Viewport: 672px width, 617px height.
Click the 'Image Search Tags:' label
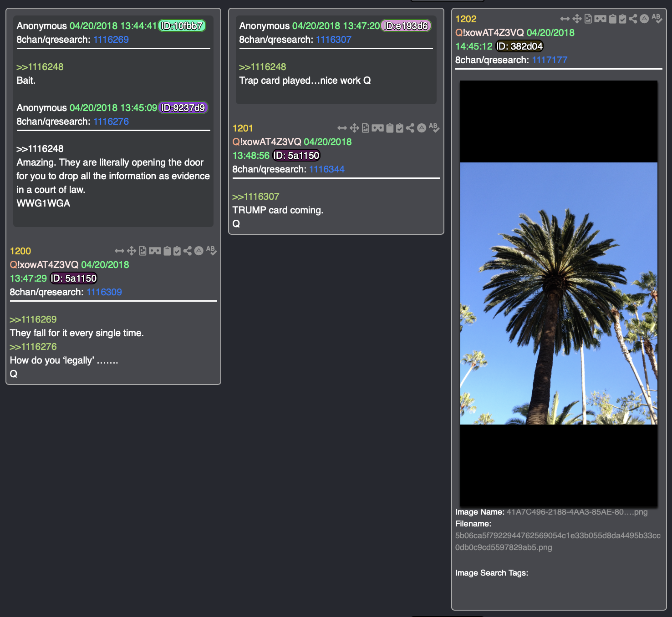click(492, 573)
